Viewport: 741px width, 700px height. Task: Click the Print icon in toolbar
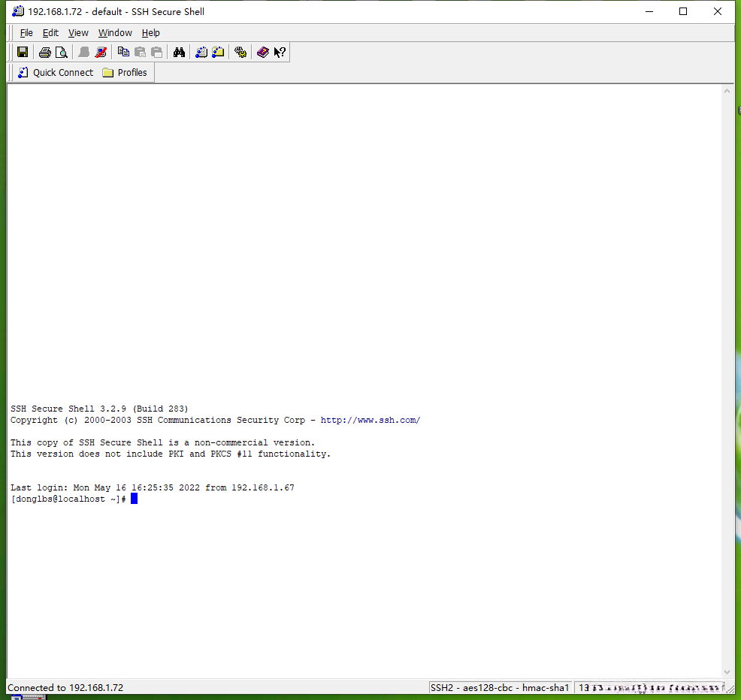tap(45, 52)
